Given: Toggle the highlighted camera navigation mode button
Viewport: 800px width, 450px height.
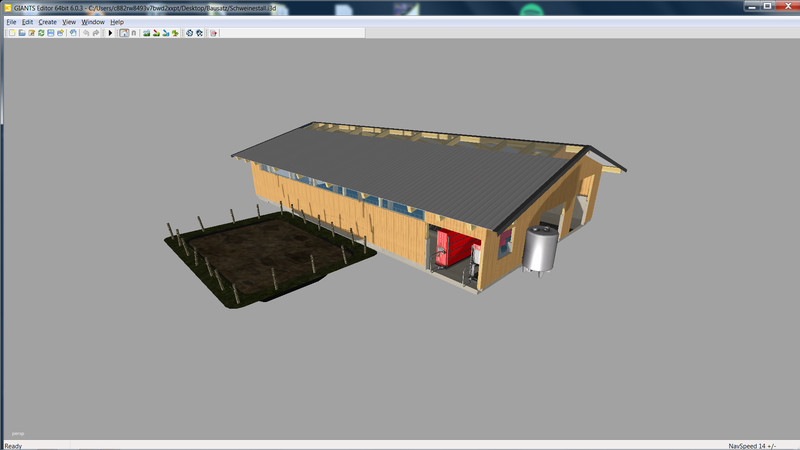Looking at the screenshot, I should 123,33.
